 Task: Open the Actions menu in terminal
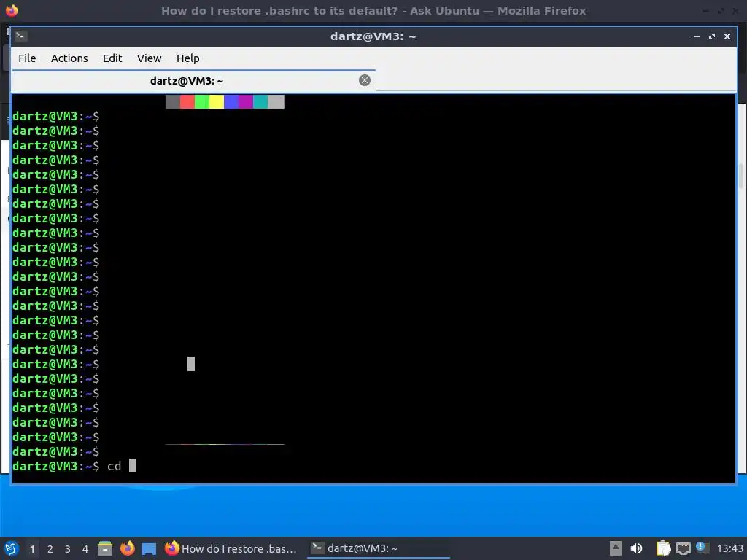coord(69,58)
